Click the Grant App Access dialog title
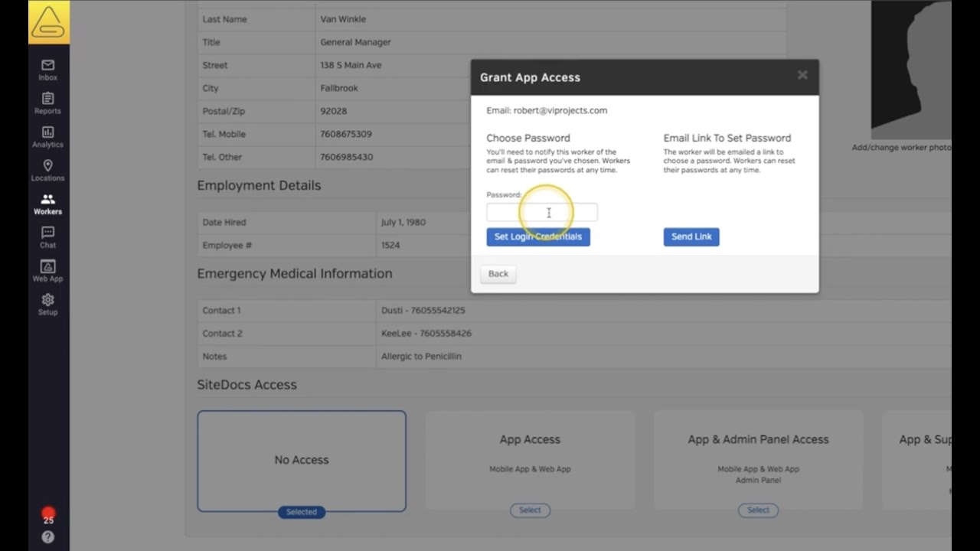This screenshot has width=980, height=551. (x=530, y=77)
